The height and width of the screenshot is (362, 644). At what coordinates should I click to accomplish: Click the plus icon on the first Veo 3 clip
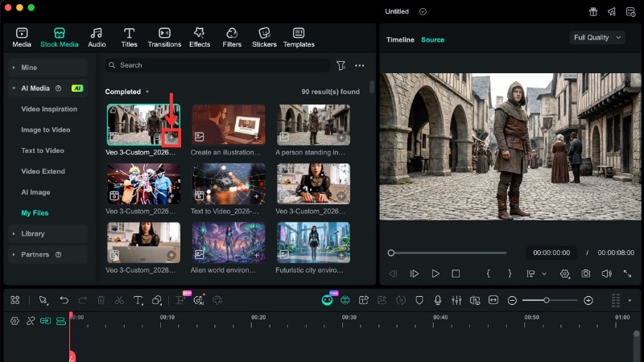tap(171, 138)
